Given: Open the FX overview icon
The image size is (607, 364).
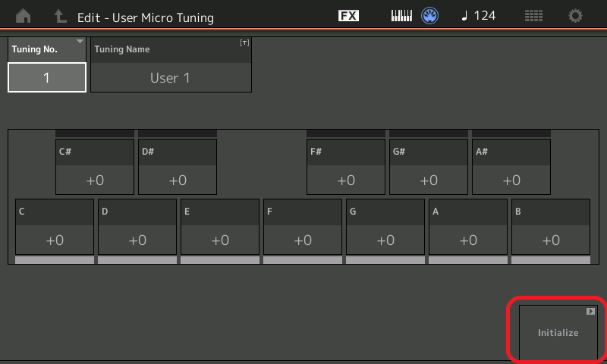Looking at the screenshot, I should click(348, 16).
